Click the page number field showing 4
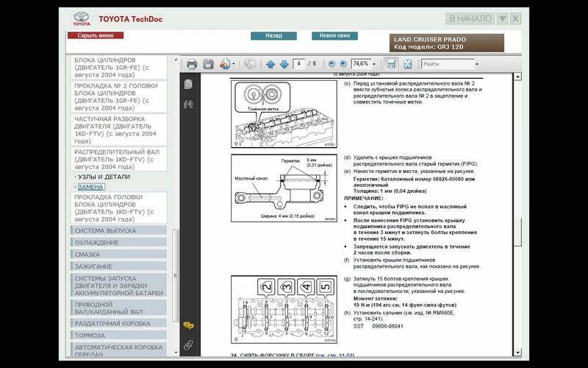The width and height of the screenshot is (588, 368). 298,64
